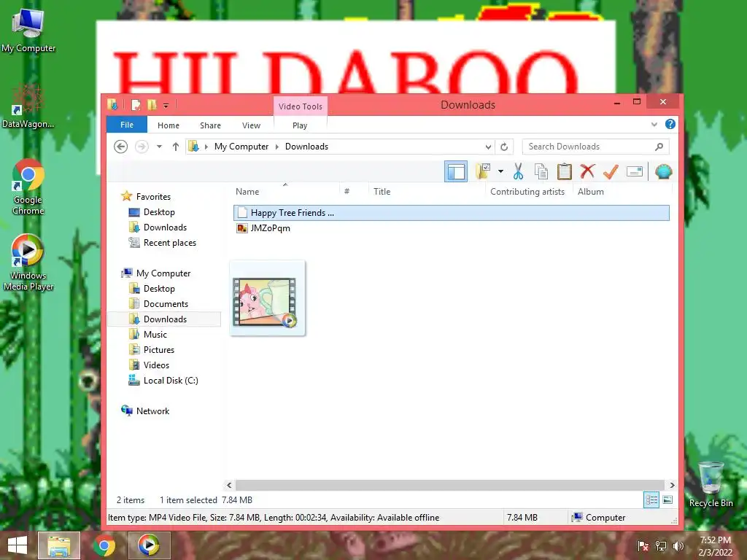The image size is (747, 560).
Task: Click Downloads in address breadcrumb
Action: coord(306,147)
